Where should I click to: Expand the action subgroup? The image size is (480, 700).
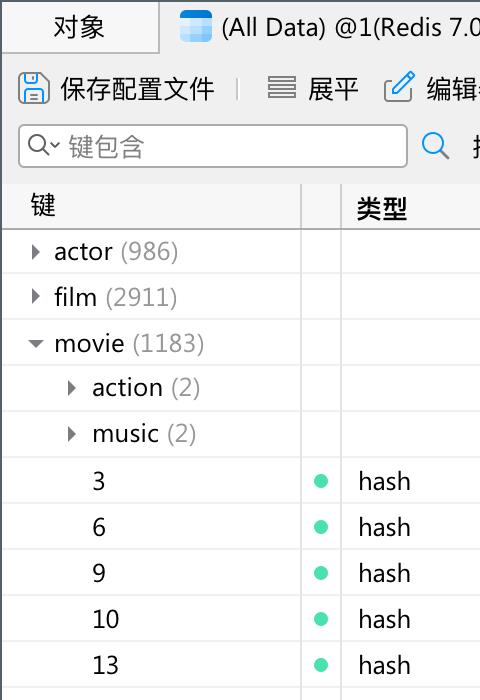click(71, 388)
